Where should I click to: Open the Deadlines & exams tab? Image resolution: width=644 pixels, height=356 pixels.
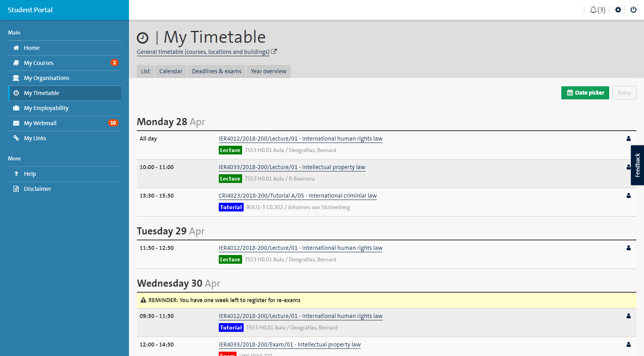coord(216,71)
